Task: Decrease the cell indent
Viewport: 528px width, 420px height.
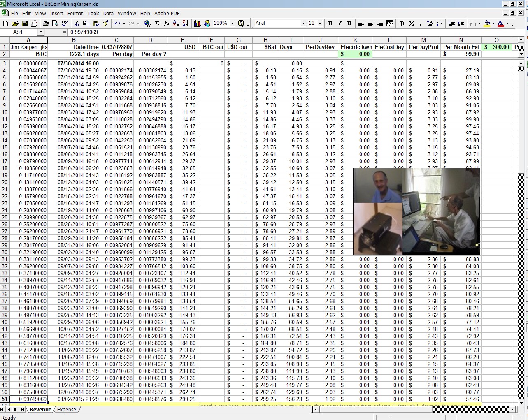Action: coord(451,23)
